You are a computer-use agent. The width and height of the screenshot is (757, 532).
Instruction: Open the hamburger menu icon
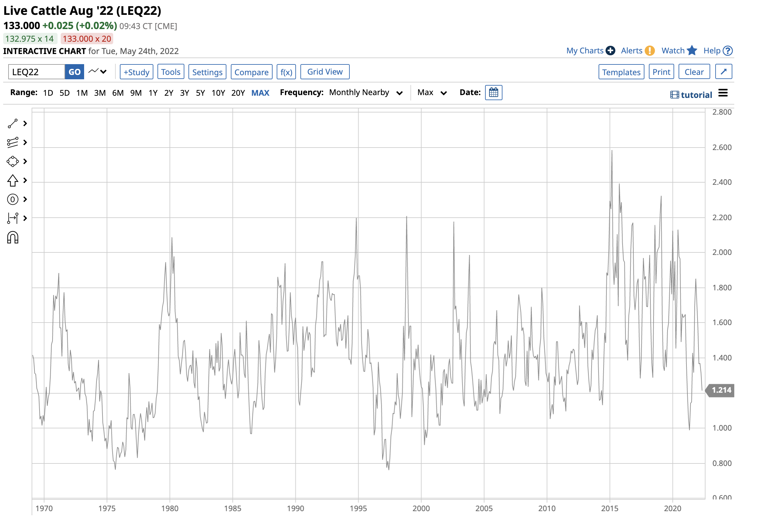(x=723, y=93)
